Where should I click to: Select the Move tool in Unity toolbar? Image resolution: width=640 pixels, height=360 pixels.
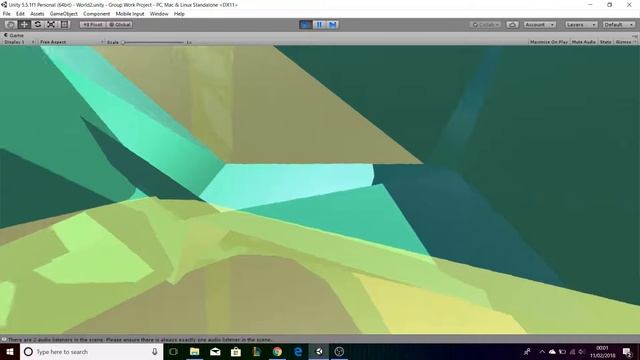(24, 24)
